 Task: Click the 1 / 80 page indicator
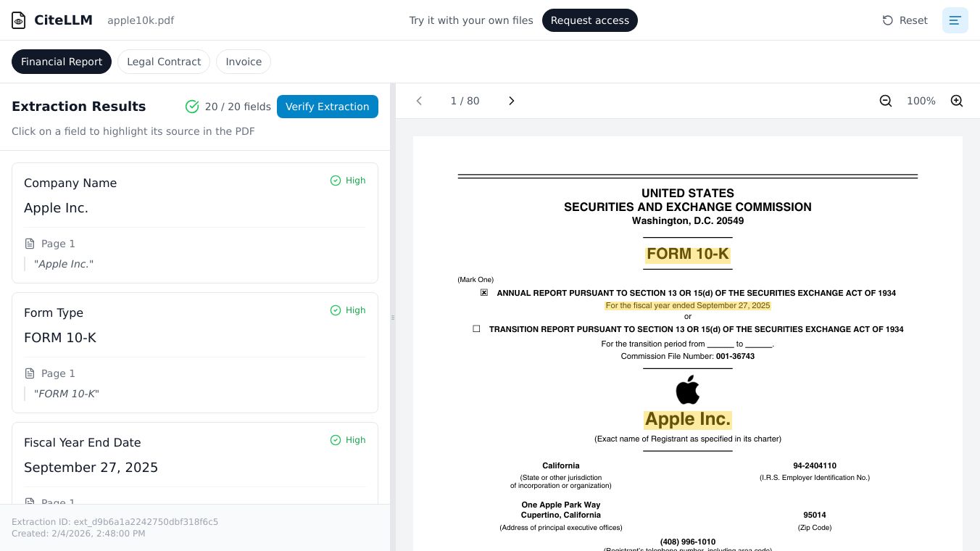(x=465, y=101)
